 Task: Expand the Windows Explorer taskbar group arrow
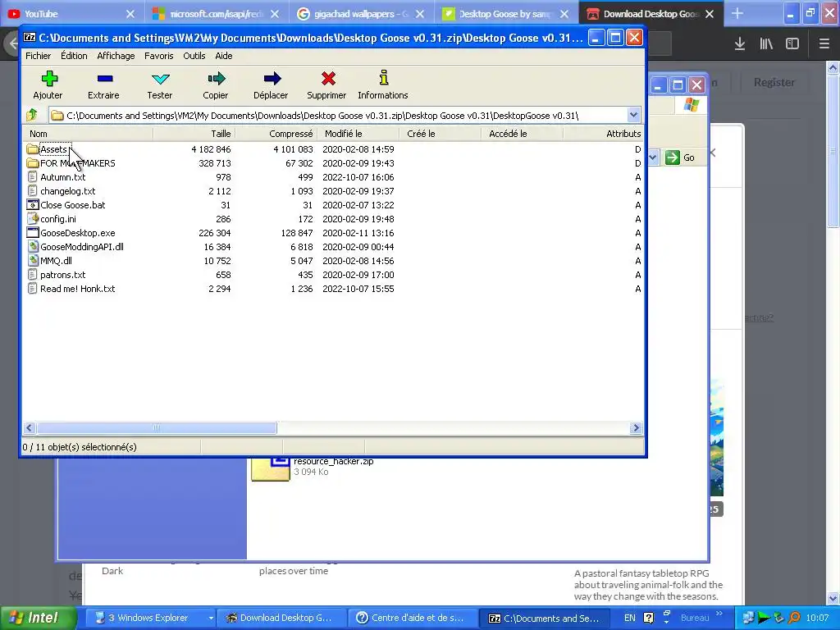[211, 618]
